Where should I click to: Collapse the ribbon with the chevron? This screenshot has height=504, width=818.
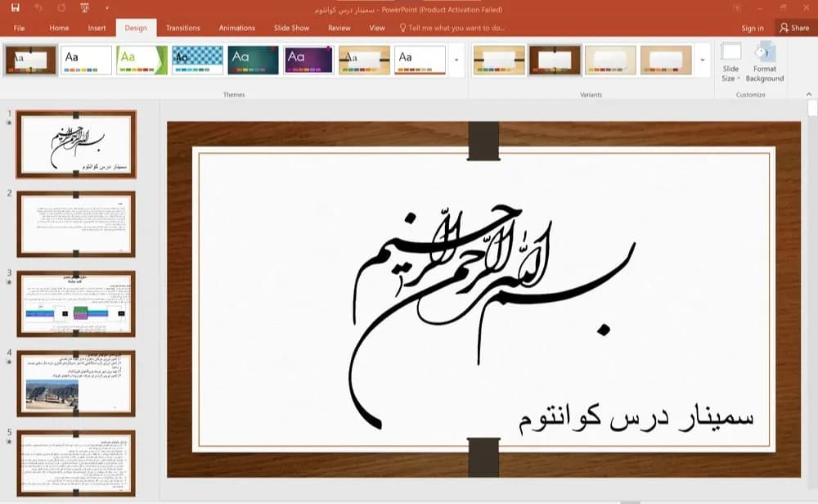(809, 94)
